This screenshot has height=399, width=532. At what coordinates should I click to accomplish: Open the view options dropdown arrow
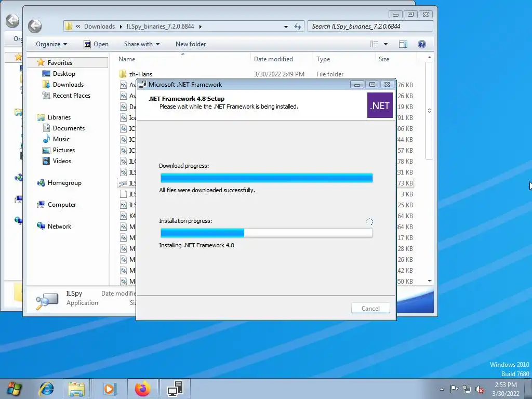coord(385,44)
